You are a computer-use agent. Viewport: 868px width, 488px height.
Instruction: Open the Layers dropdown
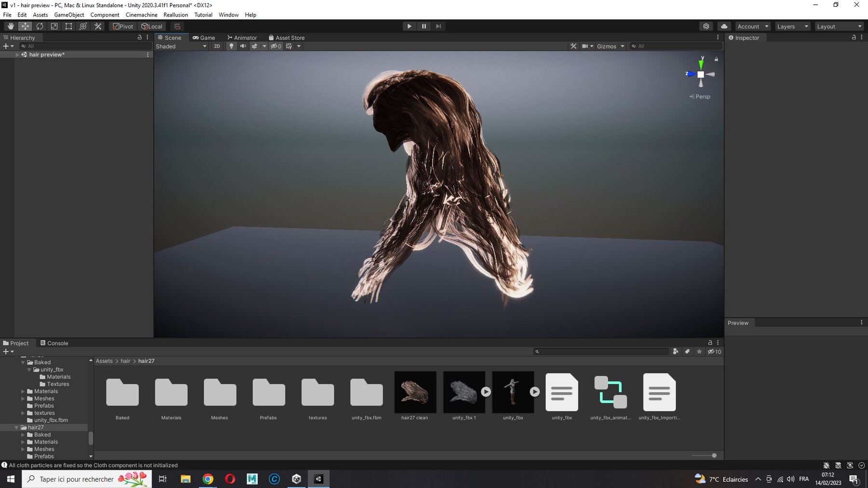point(792,26)
